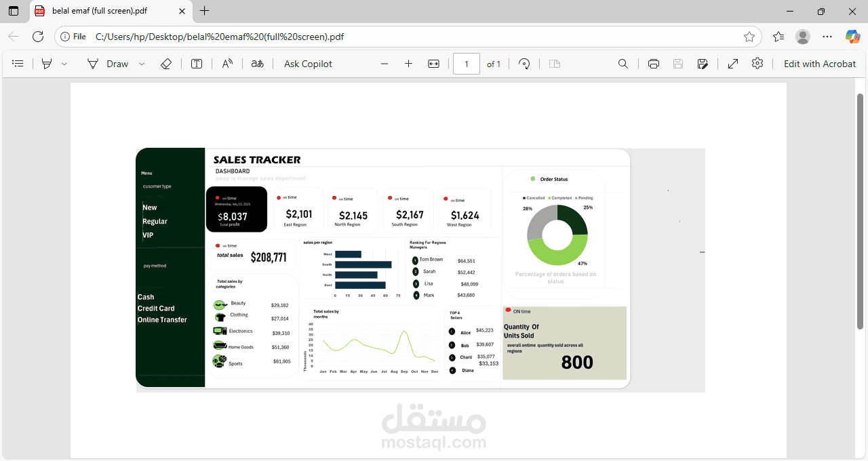
Task: Click Ask Copilot button
Action: (308, 64)
